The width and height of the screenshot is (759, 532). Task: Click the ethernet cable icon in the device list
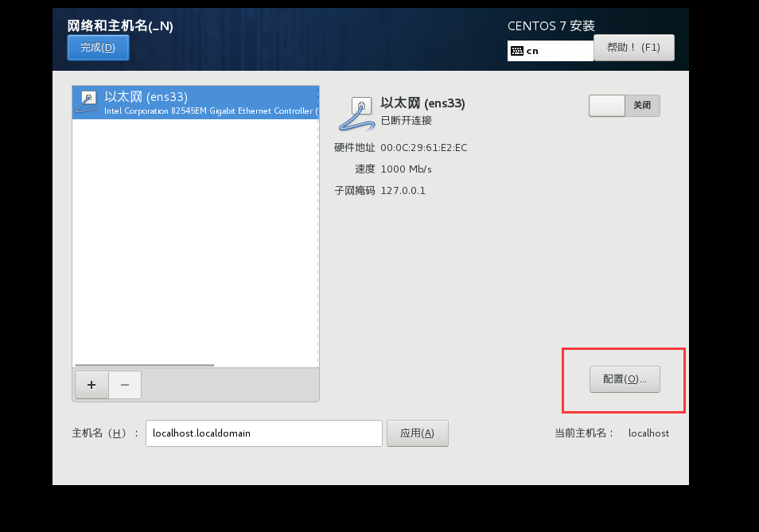[88, 103]
